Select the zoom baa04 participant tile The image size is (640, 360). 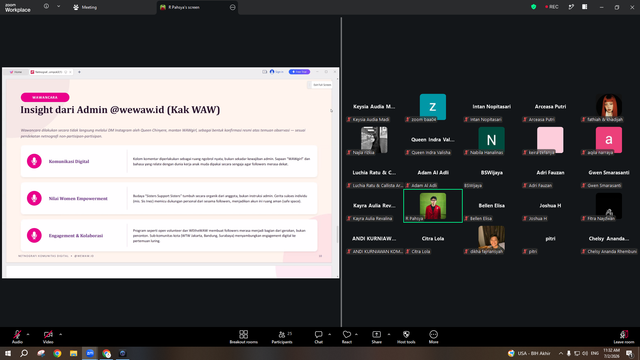click(x=433, y=107)
